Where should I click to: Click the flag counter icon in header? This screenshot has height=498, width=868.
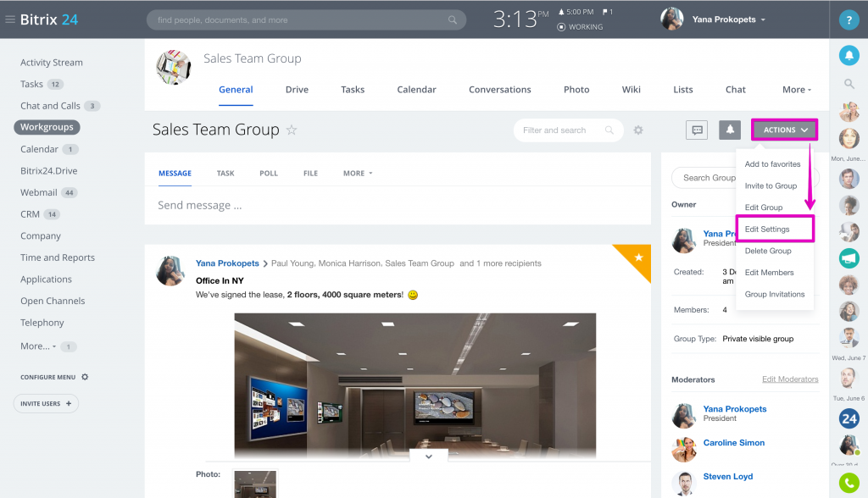point(607,12)
